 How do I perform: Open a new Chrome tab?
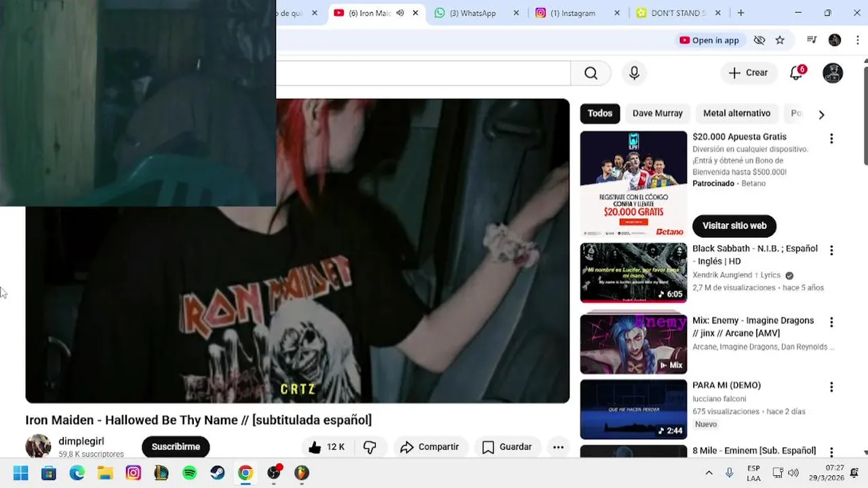(741, 13)
